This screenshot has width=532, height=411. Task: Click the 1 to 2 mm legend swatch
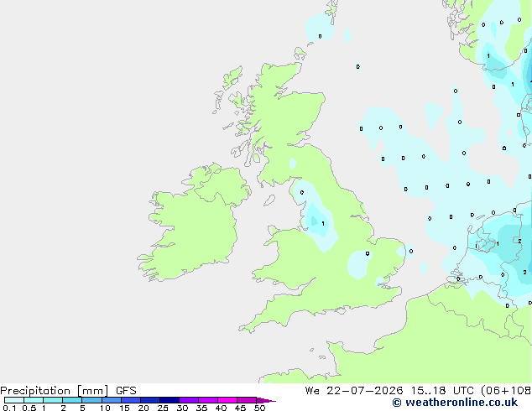(x=53, y=400)
